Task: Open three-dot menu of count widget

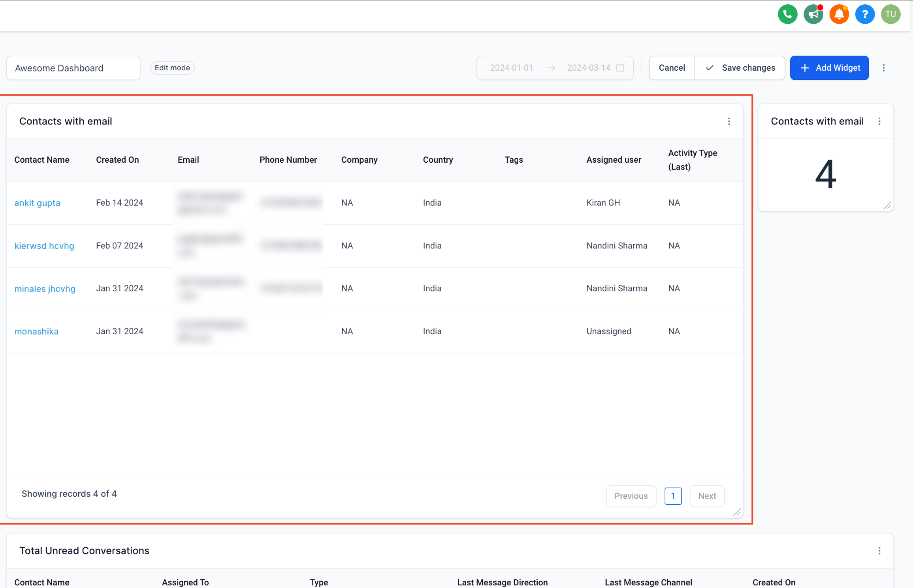Action: [879, 122]
